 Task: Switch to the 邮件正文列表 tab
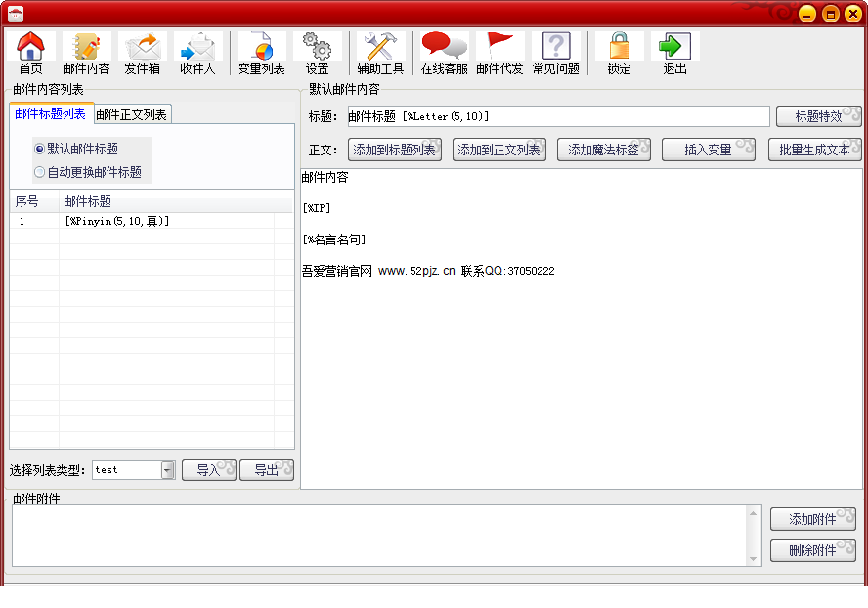tap(132, 114)
